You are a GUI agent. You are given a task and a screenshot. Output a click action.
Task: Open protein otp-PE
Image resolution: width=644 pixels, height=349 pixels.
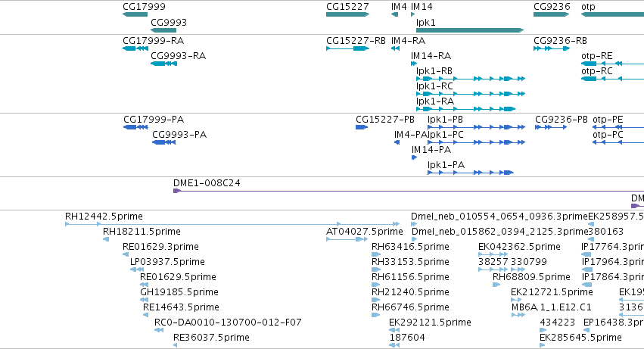[x=608, y=120]
